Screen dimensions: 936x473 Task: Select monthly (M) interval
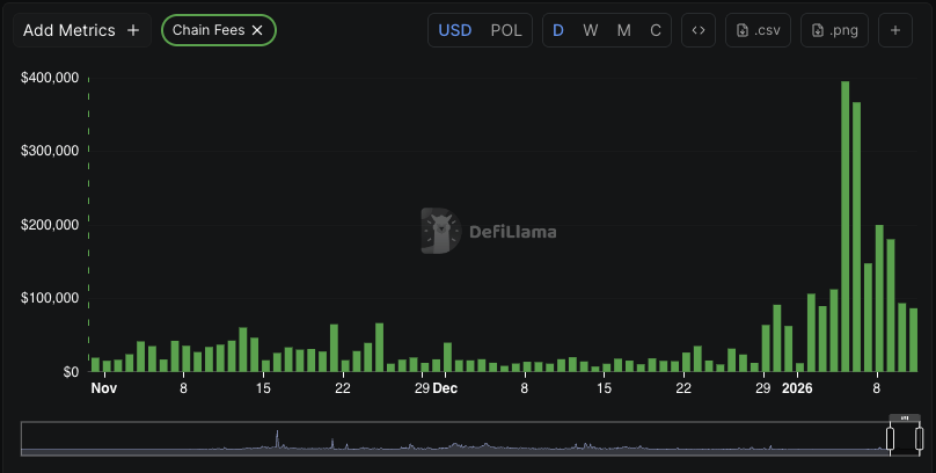tap(624, 30)
